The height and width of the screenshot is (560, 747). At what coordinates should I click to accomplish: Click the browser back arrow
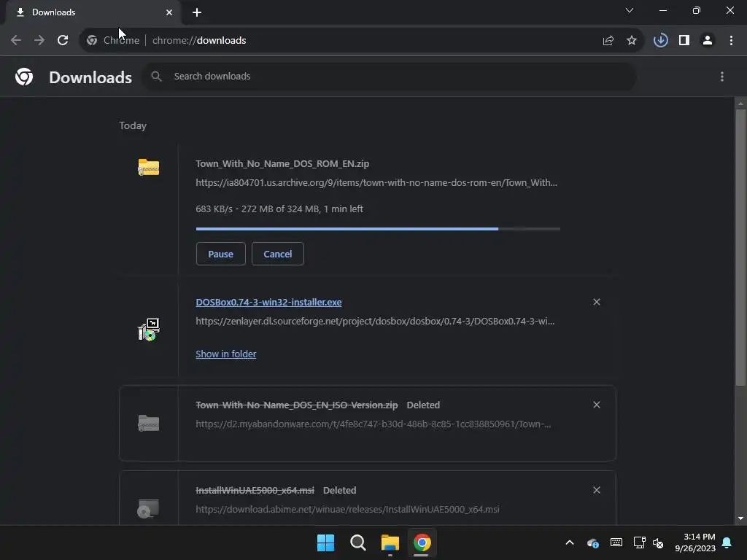[16, 41]
